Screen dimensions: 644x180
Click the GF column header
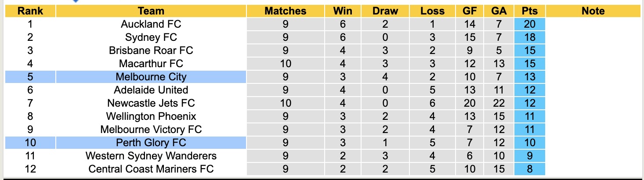pyautogui.click(x=470, y=11)
